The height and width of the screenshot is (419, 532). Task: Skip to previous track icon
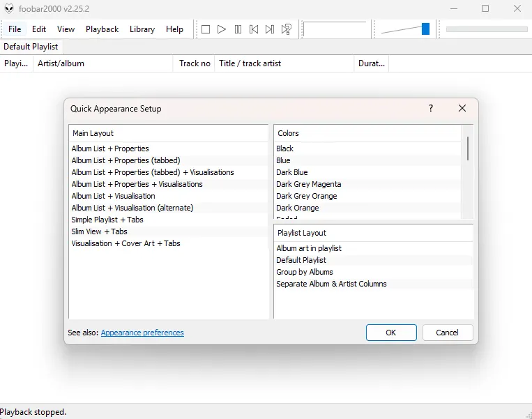(x=254, y=29)
